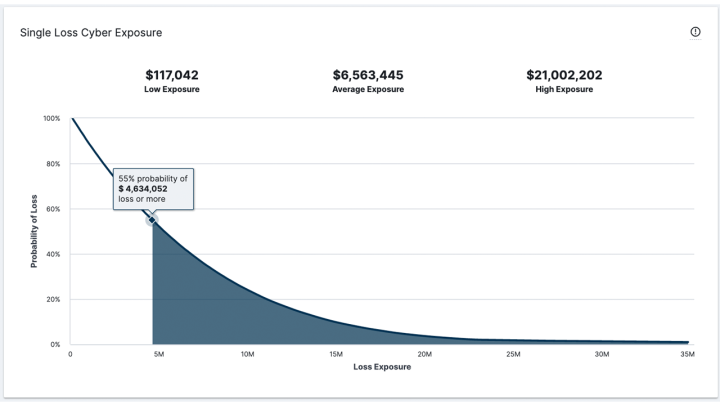Select the 55% data point marker on curve

point(152,220)
